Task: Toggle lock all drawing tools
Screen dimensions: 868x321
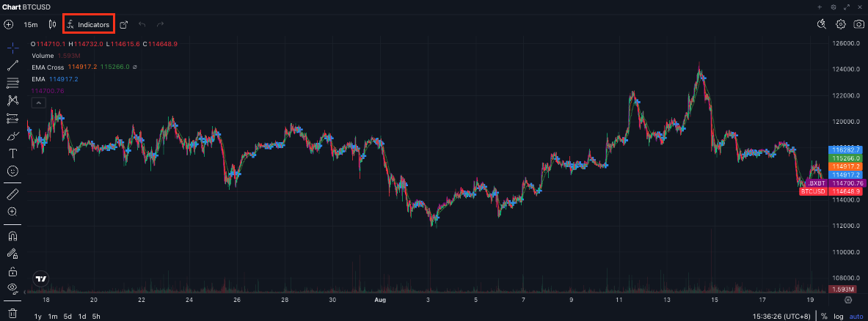Action: [12, 271]
